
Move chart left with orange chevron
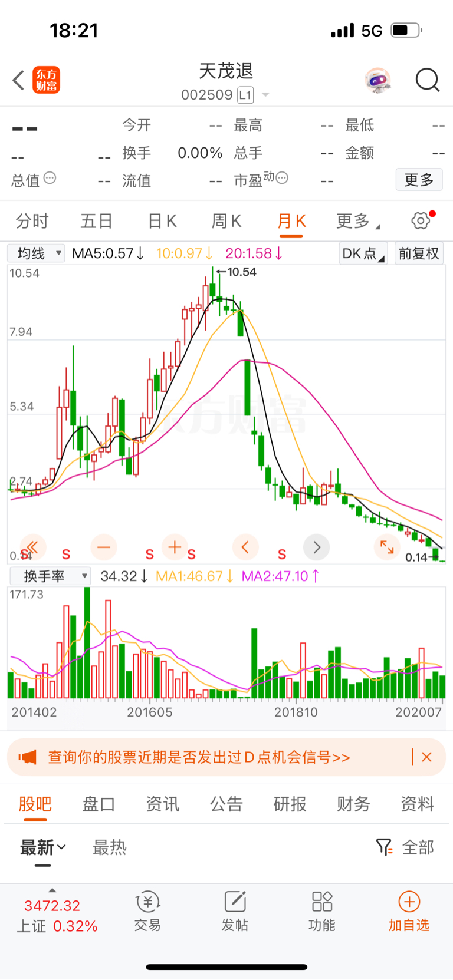(x=245, y=547)
